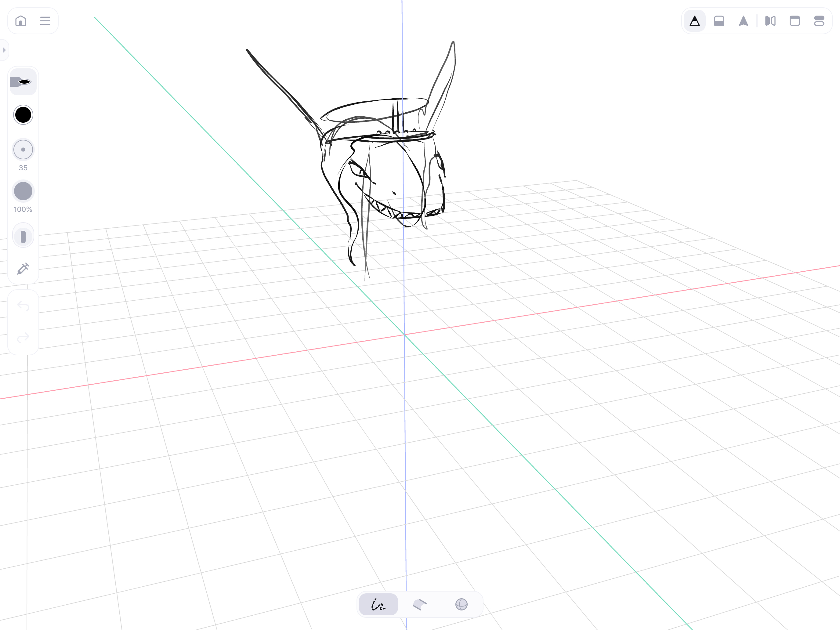The image size is (840, 630).
Task: Toggle the stacked pills layers icon
Action: pos(819,21)
